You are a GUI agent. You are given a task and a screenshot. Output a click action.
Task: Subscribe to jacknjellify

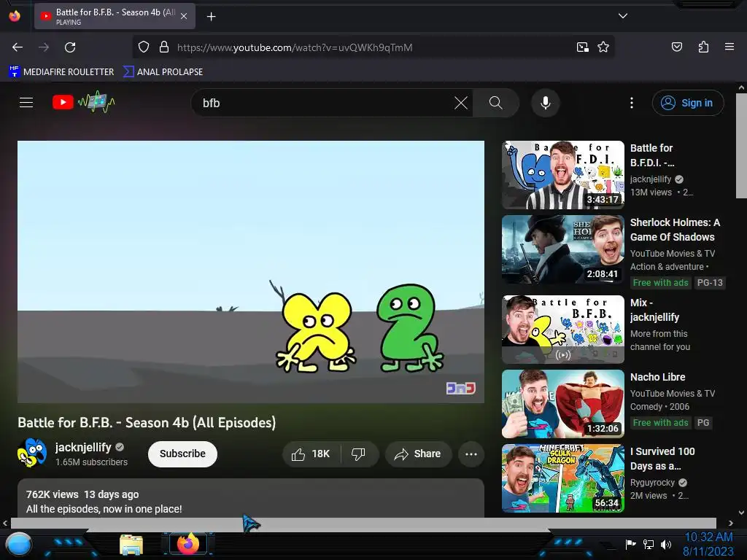click(x=182, y=454)
